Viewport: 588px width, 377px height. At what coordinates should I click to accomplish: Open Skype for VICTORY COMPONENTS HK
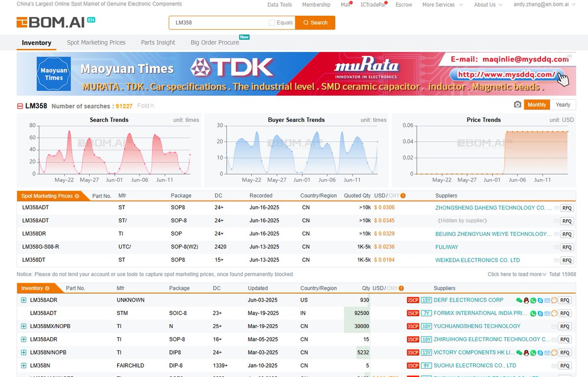[540, 353]
